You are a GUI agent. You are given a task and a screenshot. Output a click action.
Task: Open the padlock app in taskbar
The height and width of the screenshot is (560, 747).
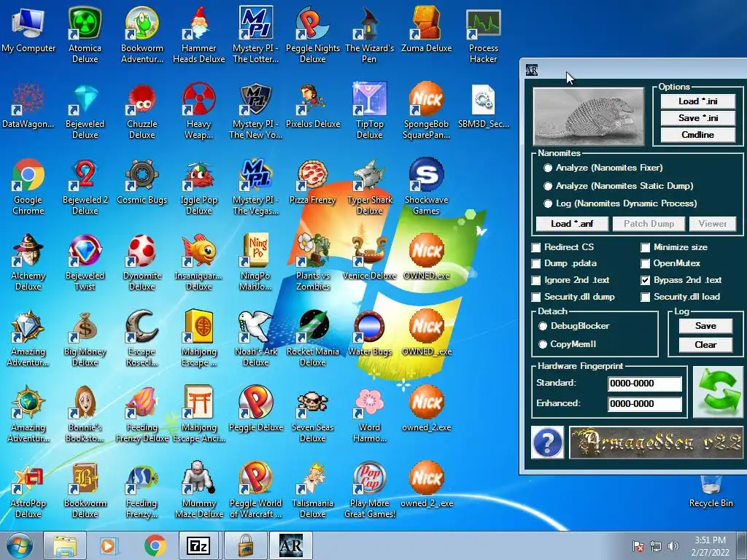coord(245,545)
